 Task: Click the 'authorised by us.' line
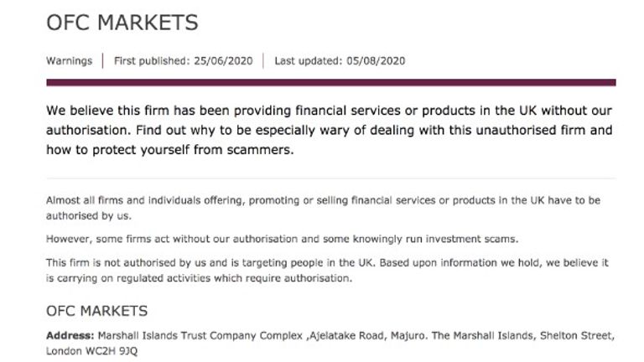click(x=89, y=216)
